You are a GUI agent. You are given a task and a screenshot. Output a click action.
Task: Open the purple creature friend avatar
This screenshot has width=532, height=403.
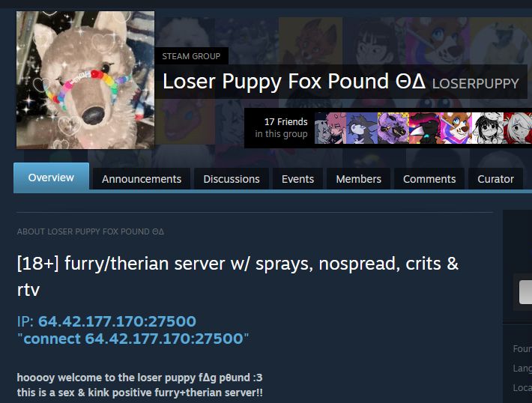click(393, 128)
